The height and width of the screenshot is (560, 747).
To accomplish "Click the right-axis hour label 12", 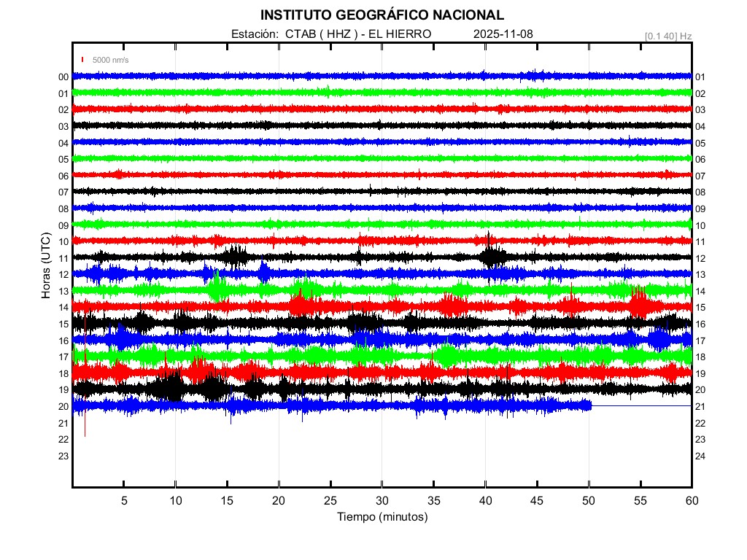I will (700, 258).
